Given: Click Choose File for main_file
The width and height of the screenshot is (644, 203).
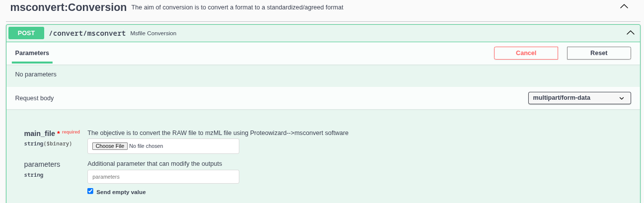Looking at the screenshot, I should pyautogui.click(x=110, y=146).
